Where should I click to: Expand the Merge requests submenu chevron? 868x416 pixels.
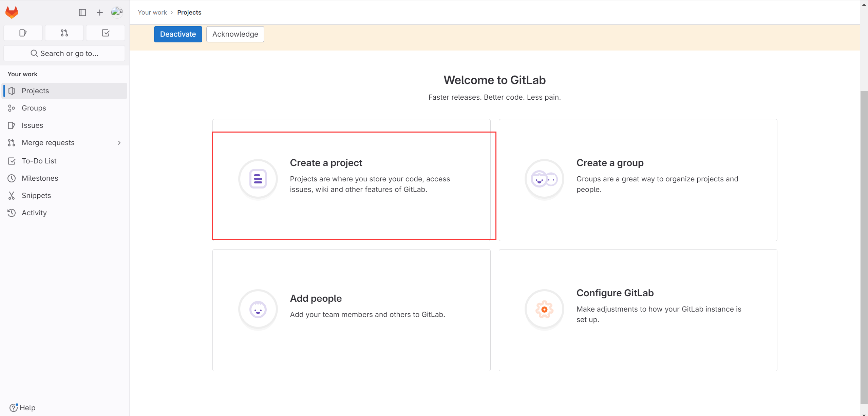click(119, 143)
